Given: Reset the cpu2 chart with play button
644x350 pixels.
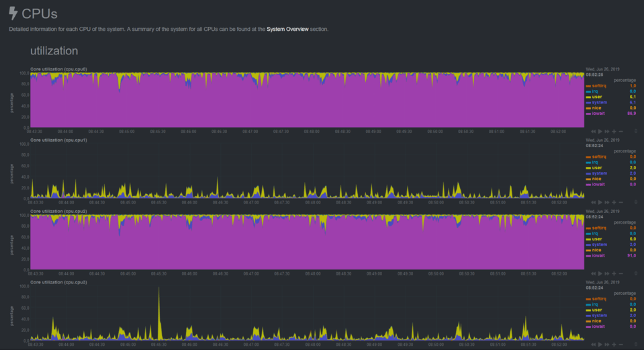Looking at the screenshot, I should point(600,273).
